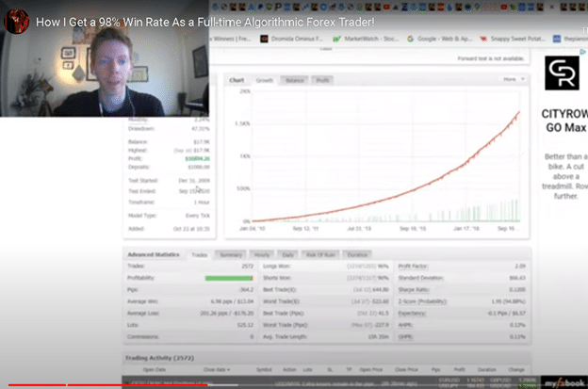The width and height of the screenshot is (588, 389).
Task: Click the myfxbook logo at bottom right
Action: click(x=562, y=379)
